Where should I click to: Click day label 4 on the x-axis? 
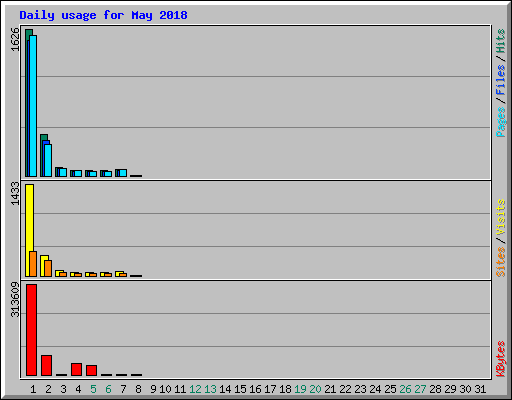pos(78,389)
